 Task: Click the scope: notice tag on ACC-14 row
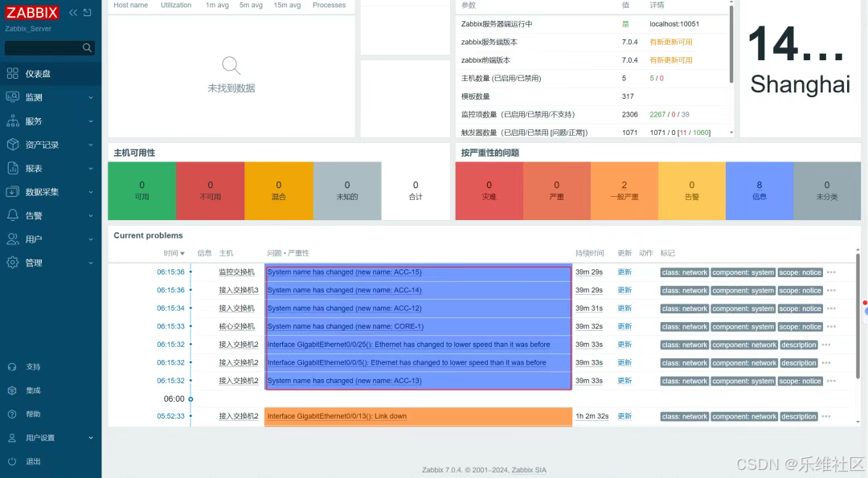[800, 291]
